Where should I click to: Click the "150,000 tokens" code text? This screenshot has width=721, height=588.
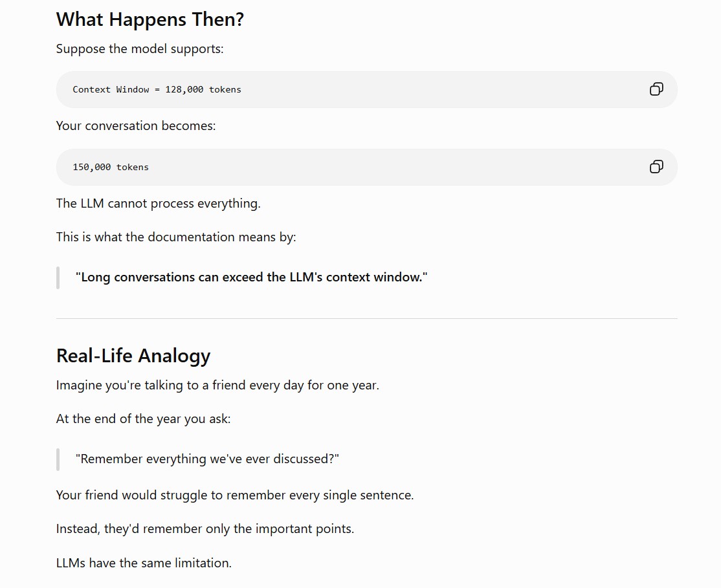point(111,168)
